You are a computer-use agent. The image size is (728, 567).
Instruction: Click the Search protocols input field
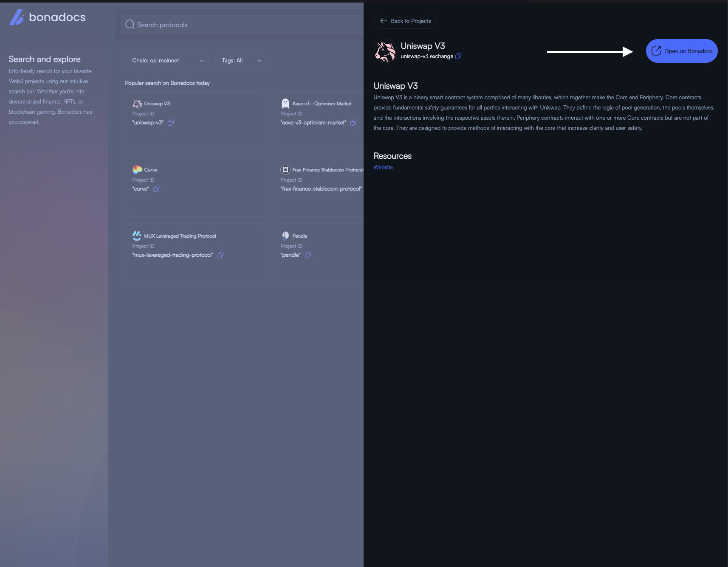[242, 25]
